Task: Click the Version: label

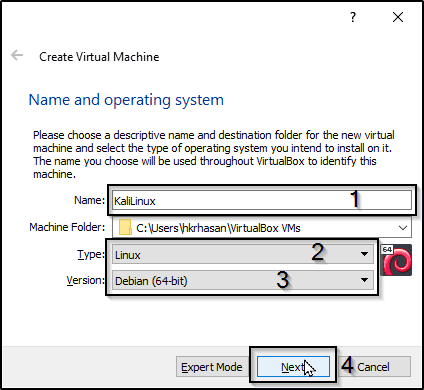Action: click(x=86, y=280)
